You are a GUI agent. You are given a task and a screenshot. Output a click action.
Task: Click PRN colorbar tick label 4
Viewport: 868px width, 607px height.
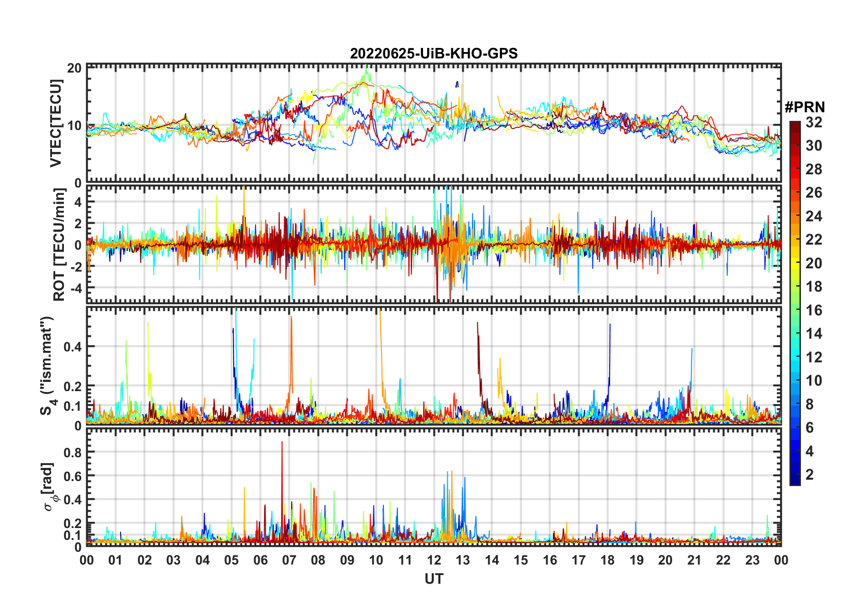click(810, 451)
